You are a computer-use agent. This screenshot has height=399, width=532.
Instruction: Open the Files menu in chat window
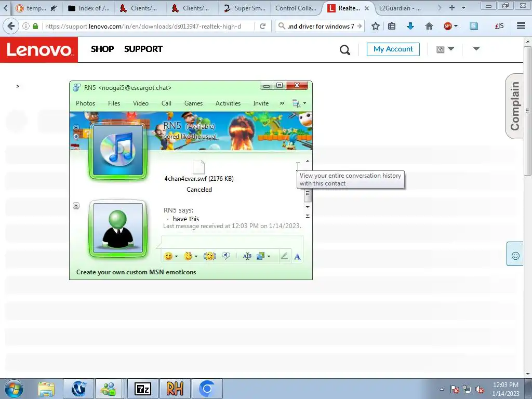114,103
